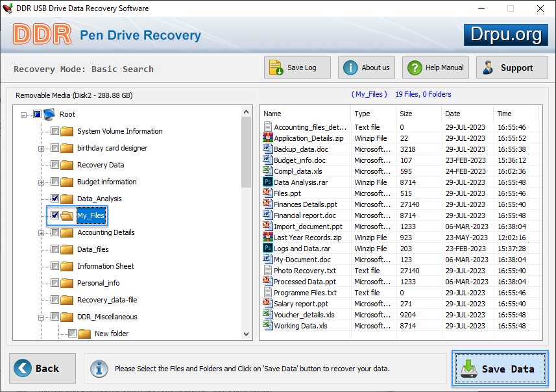556x392 pixels.
Task: Click the Back button
Action: [x=43, y=368]
